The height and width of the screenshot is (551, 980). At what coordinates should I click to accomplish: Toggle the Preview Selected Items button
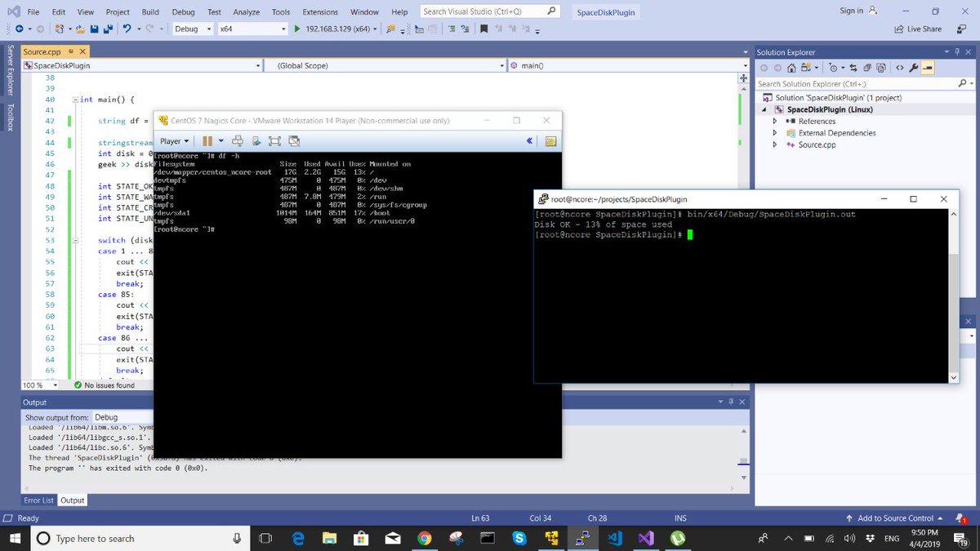click(929, 68)
